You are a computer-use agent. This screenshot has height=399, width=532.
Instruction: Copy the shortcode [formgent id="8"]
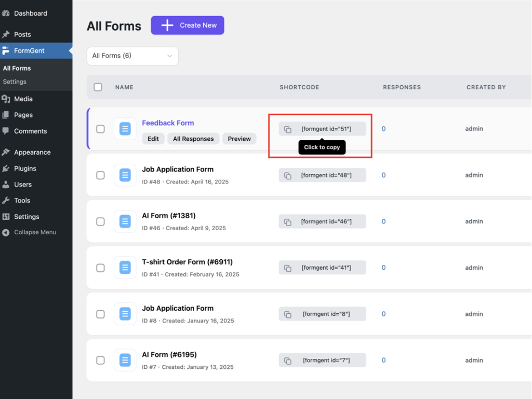(x=322, y=314)
